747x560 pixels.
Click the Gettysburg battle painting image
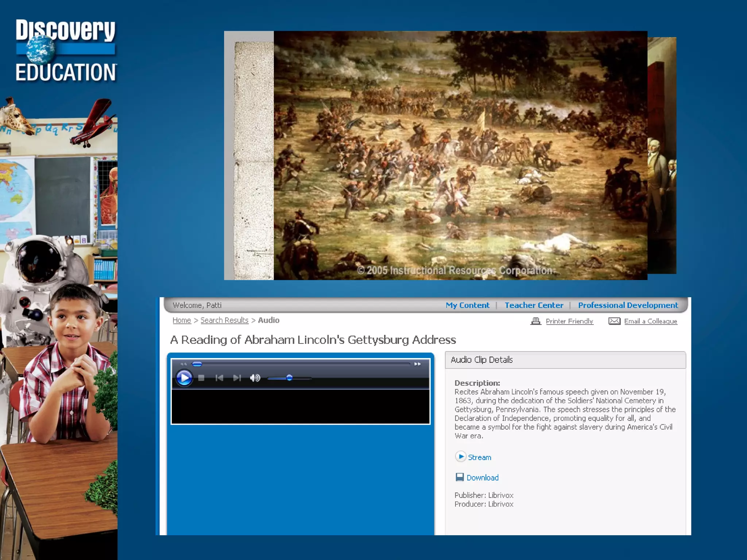pyautogui.click(x=460, y=155)
